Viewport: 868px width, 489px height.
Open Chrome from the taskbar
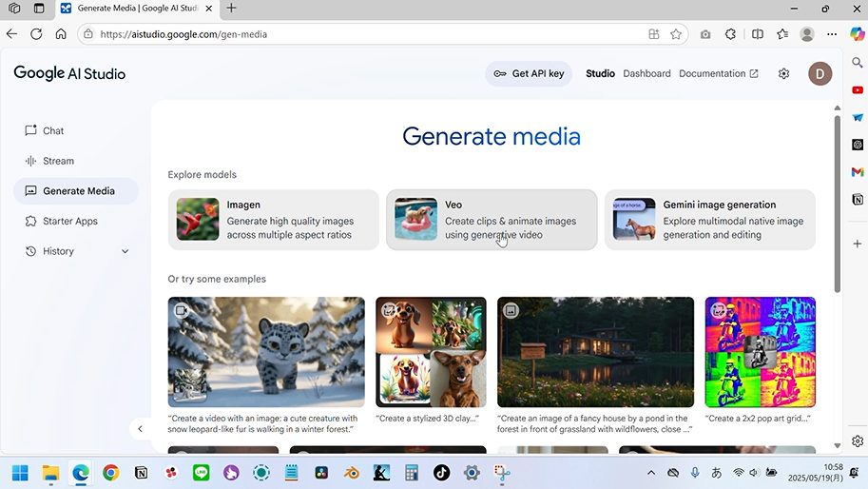coord(111,473)
